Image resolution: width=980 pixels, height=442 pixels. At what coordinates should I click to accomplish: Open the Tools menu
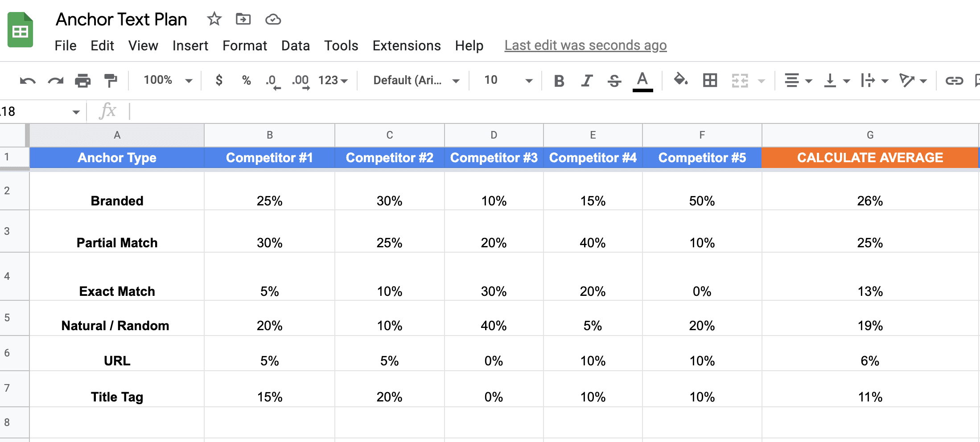pyautogui.click(x=341, y=45)
